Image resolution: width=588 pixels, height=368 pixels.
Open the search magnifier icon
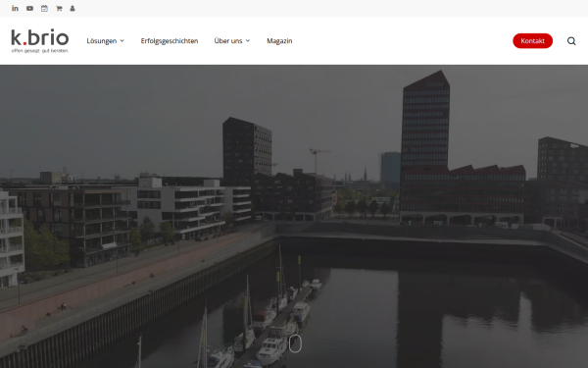[x=571, y=41]
